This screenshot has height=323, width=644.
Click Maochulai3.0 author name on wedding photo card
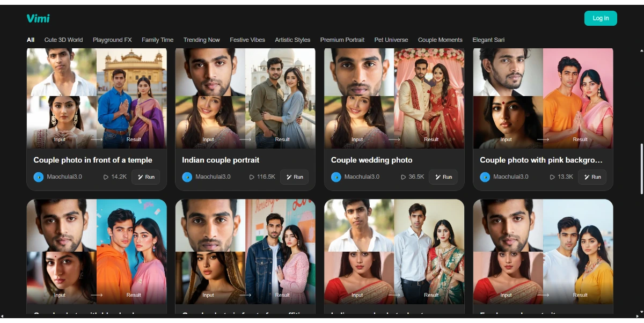[x=362, y=177]
